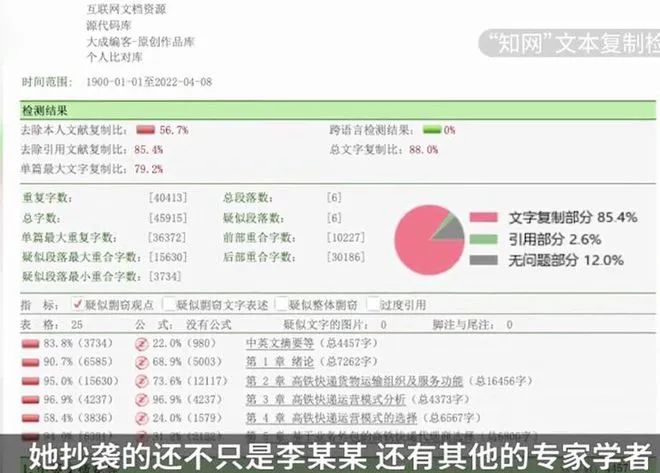
Task: Select 后部重合字数 value [30186]
Action: coord(346,257)
